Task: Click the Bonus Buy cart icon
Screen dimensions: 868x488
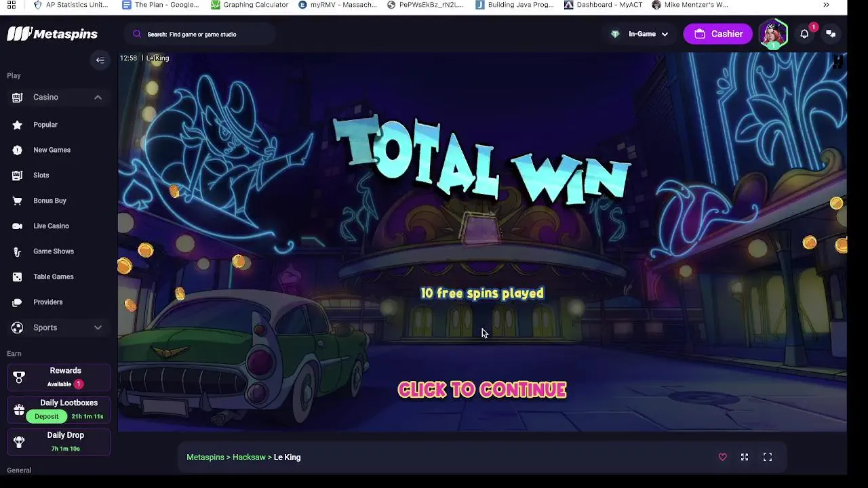Action: [18, 201]
